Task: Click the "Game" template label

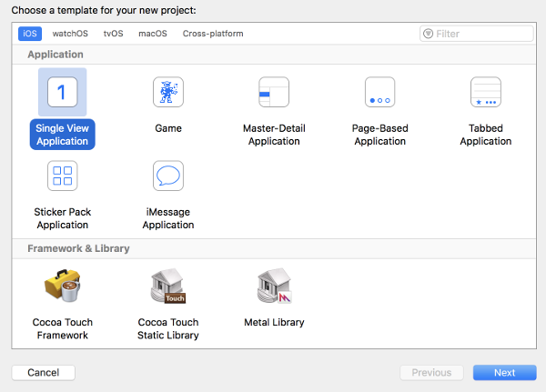Action: [168, 128]
